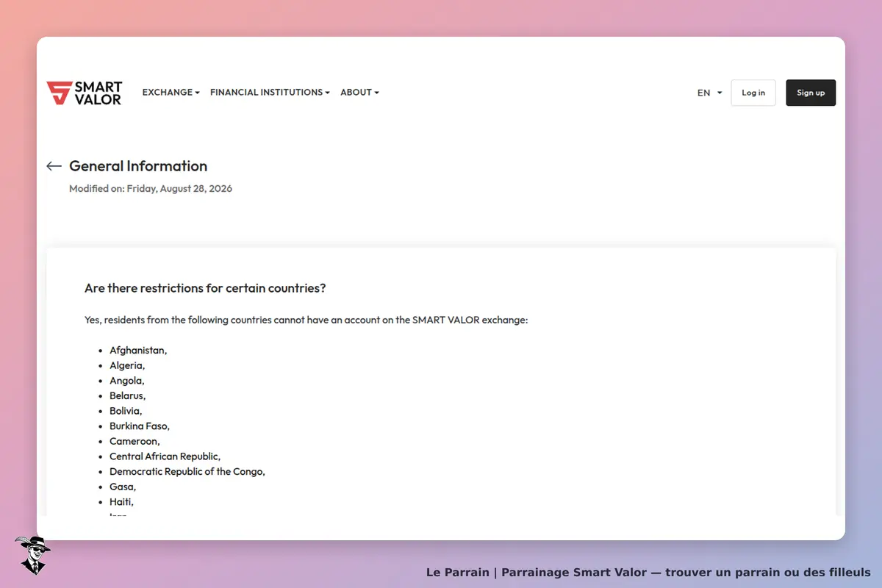Click Belarus in the country list
Screen dimensions: 882x588
tap(128, 395)
